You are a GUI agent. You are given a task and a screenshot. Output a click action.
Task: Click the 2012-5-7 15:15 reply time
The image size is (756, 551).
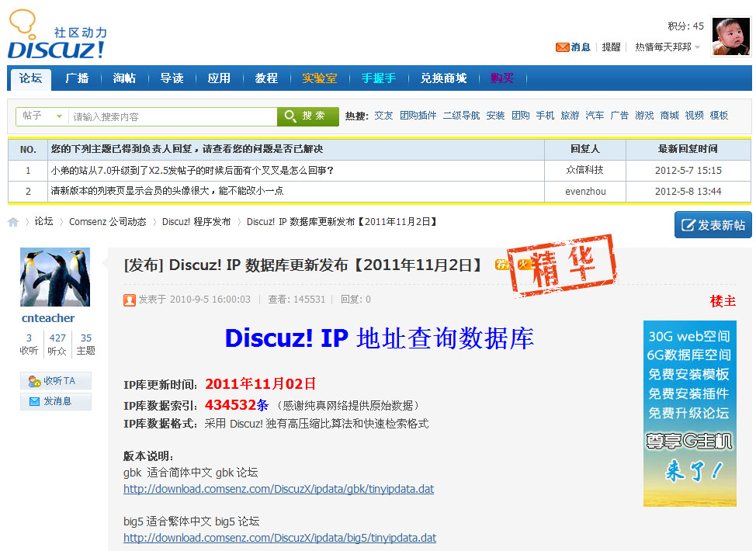tap(688, 170)
